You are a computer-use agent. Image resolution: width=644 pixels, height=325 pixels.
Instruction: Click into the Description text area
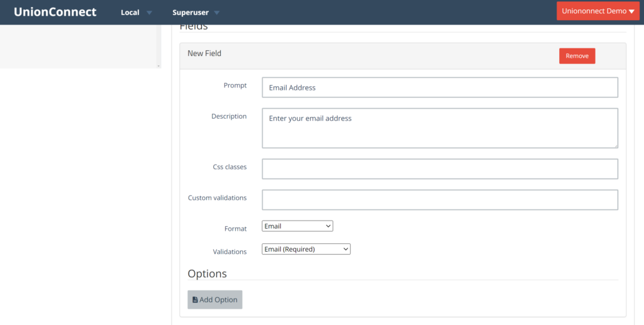[x=440, y=128]
